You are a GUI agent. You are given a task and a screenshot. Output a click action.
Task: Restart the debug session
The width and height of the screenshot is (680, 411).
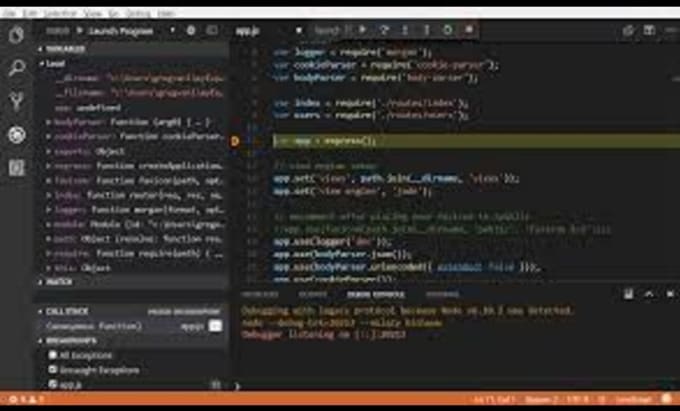click(x=448, y=30)
